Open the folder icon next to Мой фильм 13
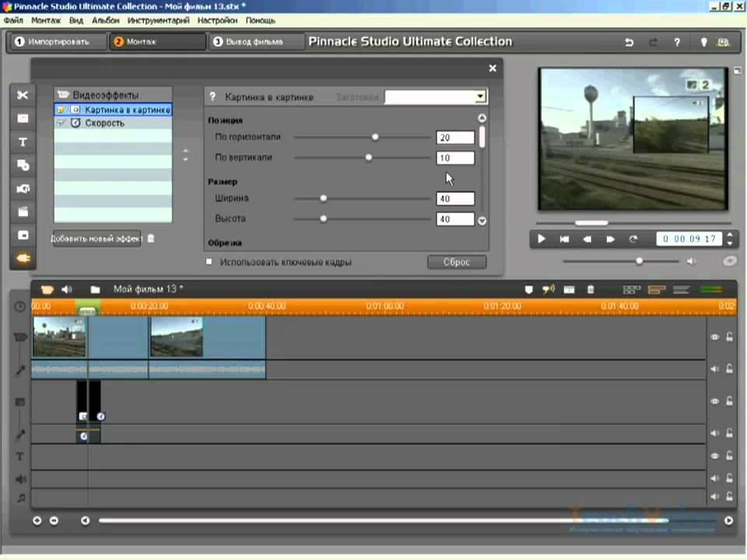The image size is (747, 560). click(95, 289)
